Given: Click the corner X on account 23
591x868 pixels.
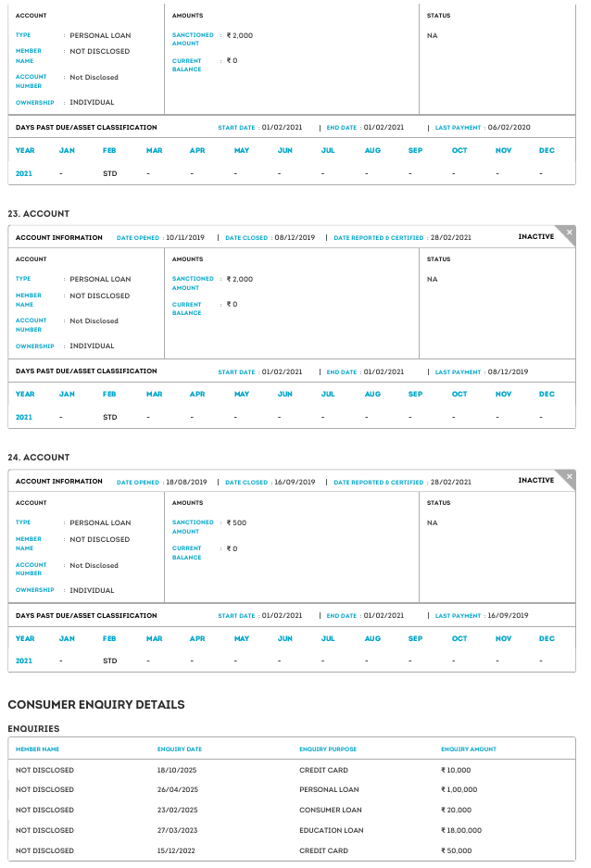Looking at the screenshot, I should (569, 232).
